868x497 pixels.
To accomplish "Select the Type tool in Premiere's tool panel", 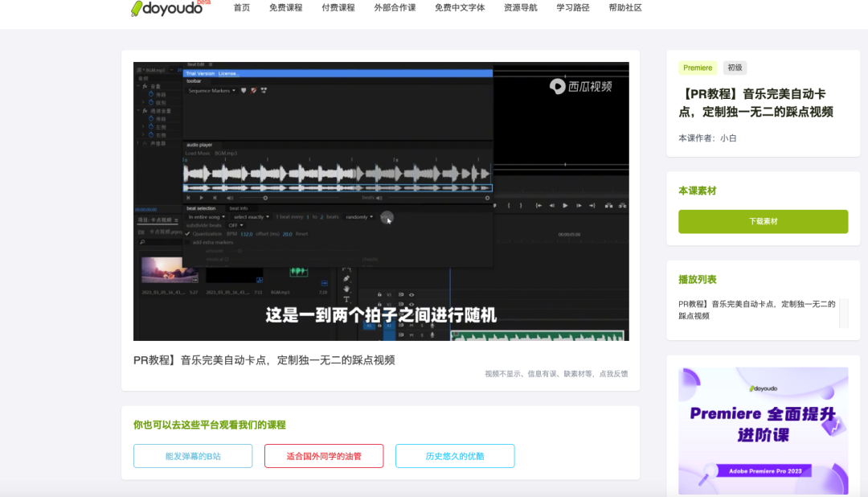I will pyautogui.click(x=346, y=299).
